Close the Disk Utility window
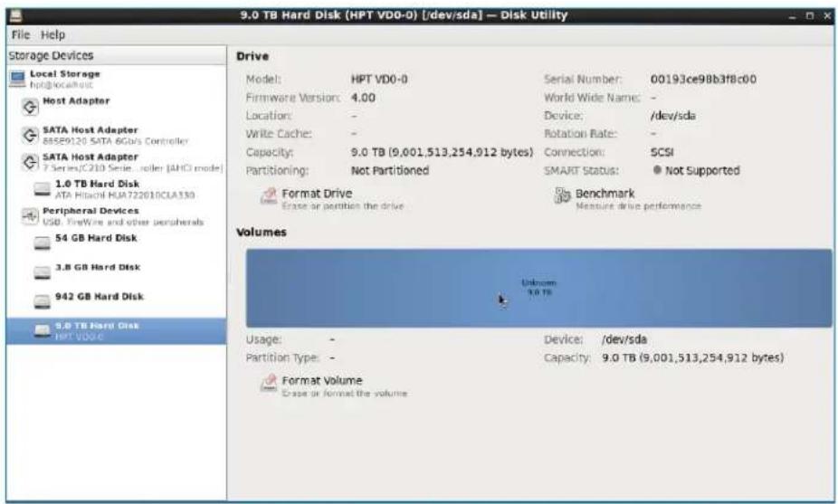Viewport: 838px width, 504px height. point(827,16)
